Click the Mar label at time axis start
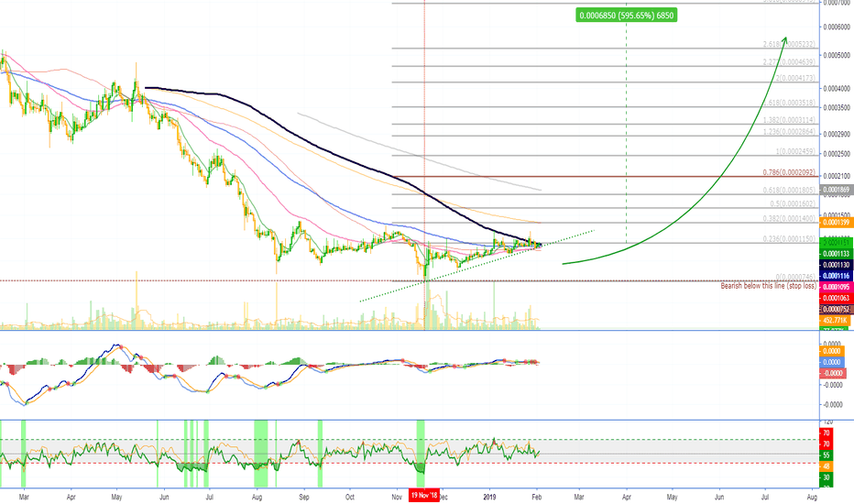 pyautogui.click(x=24, y=497)
